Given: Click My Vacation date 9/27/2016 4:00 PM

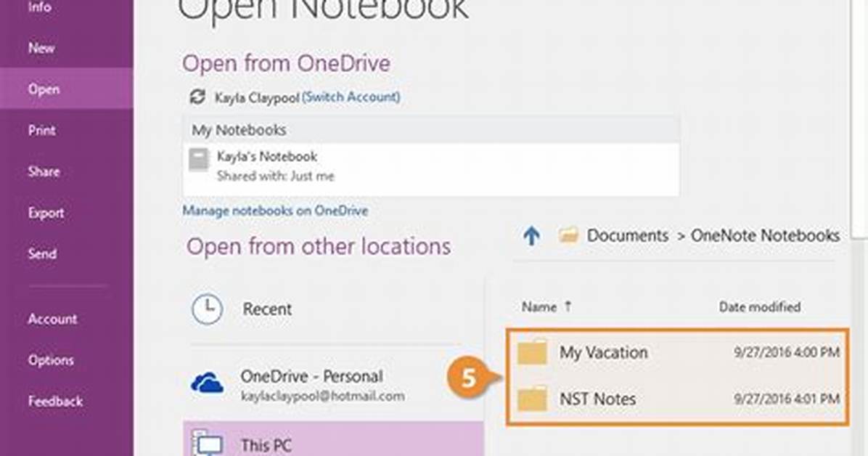Looking at the screenshot, I should (x=787, y=352).
